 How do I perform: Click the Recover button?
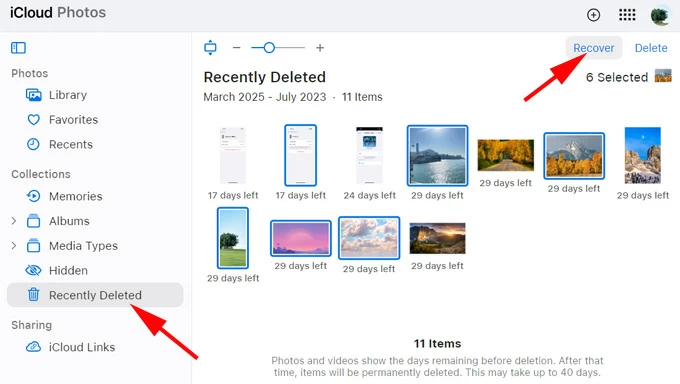594,48
